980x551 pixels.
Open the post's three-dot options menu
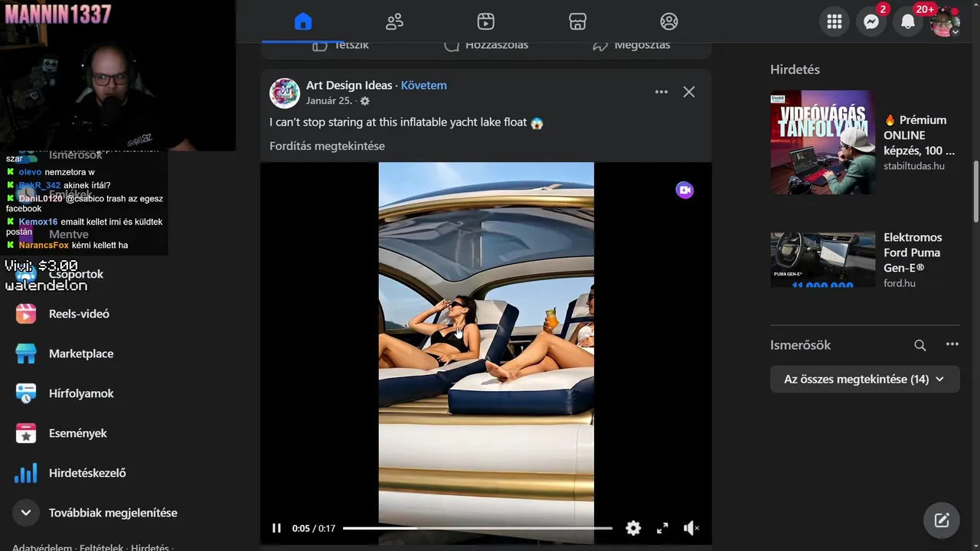tap(661, 92)
